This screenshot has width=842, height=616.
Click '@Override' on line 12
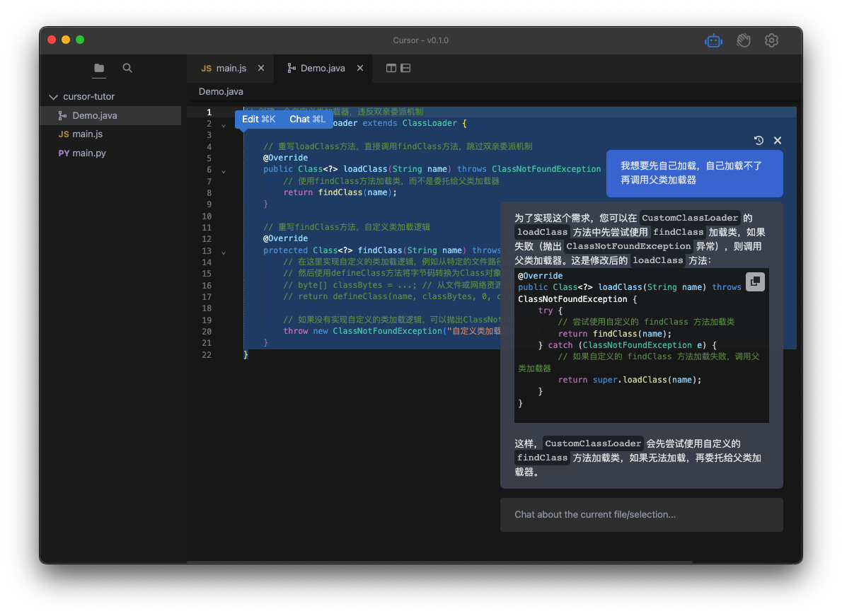point(285,238)
